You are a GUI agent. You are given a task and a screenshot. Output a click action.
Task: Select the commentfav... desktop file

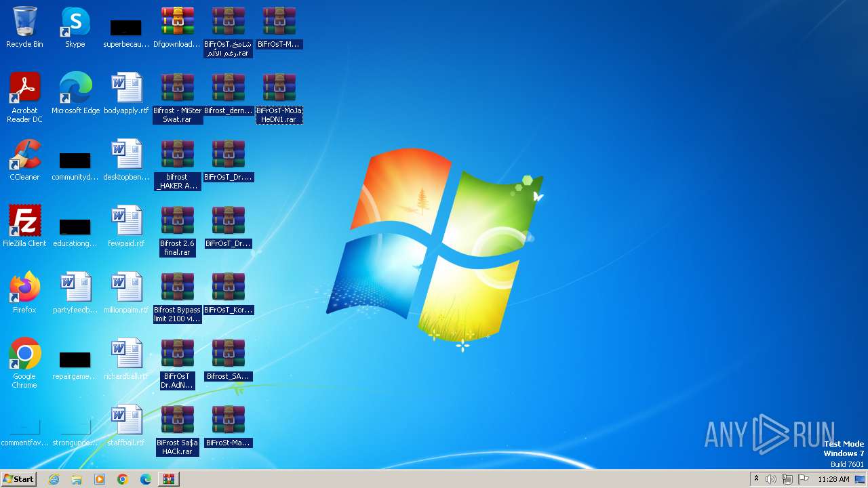(24, 434)
